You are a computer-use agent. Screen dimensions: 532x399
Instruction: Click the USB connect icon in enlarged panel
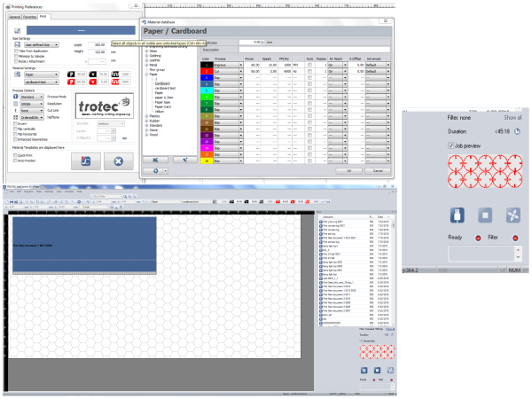pyautogui.click(x=457, y=215)
